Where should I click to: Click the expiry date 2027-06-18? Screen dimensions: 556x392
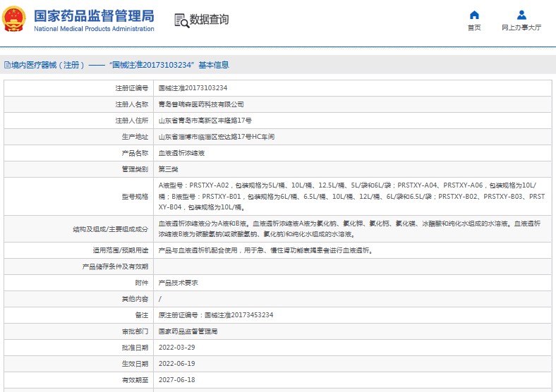click(x=176, y=379)
